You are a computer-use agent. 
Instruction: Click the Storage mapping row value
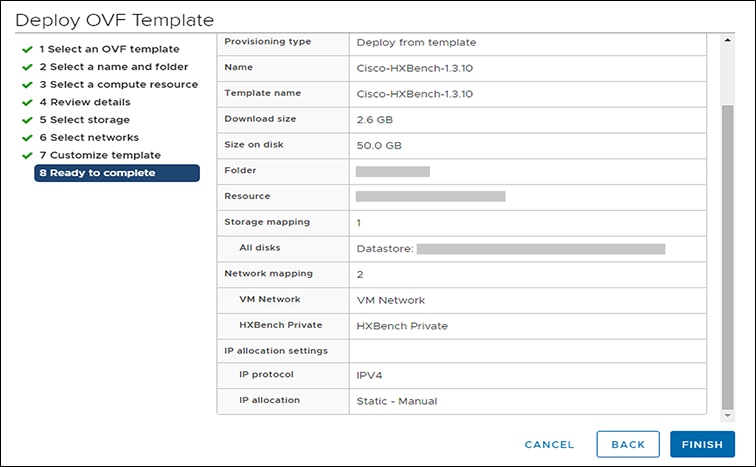(x=359, y=222)
